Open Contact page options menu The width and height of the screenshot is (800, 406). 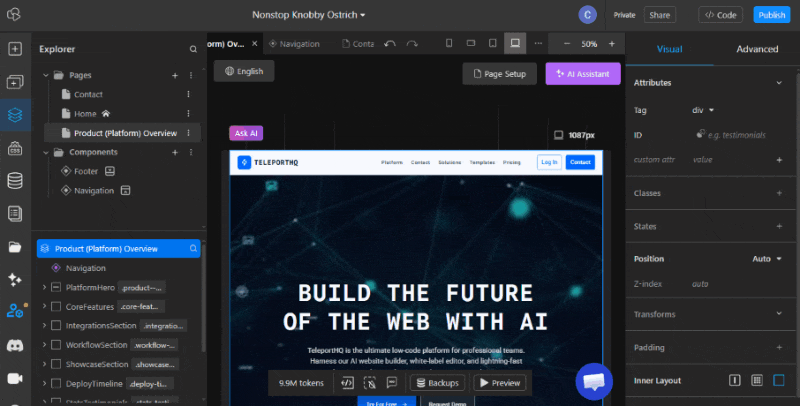point(188,94)
